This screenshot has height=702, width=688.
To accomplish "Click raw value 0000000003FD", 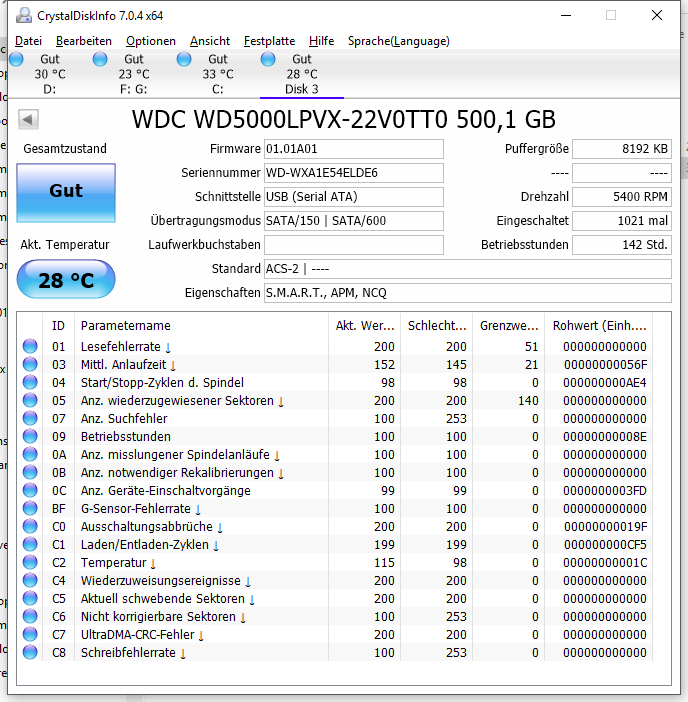I will (605, 491).
